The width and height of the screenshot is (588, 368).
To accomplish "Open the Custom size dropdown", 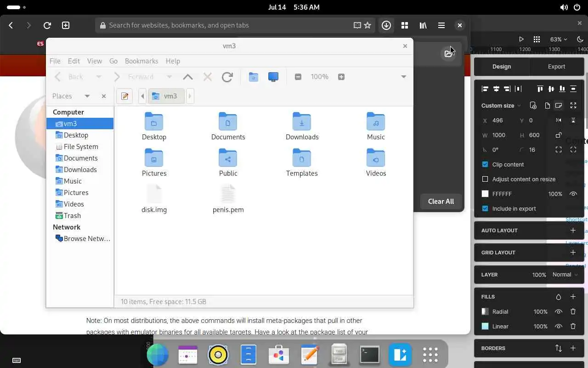I will coord(501,105).
